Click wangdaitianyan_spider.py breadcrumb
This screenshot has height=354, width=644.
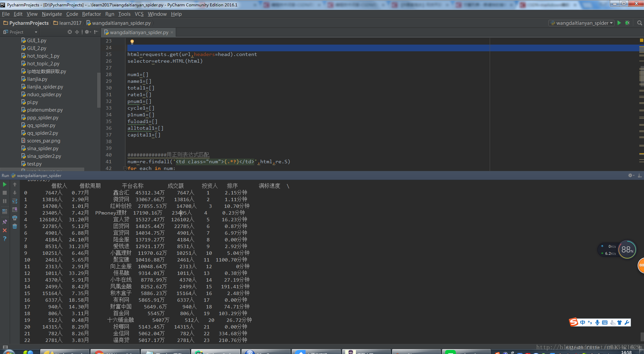click(x=119, y=23)
